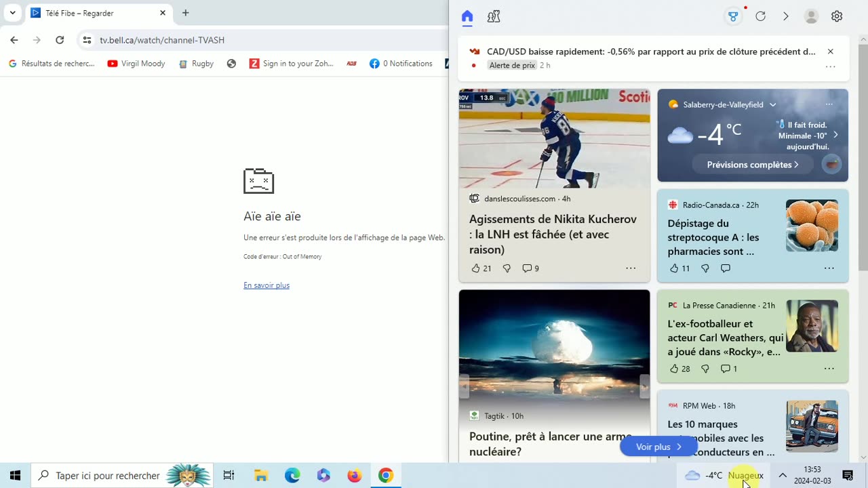This screenshot has height=488, width=868.
Task: Open the taskbar weather -4°C Nuageux widget
Action: click(x=724, y=476)
